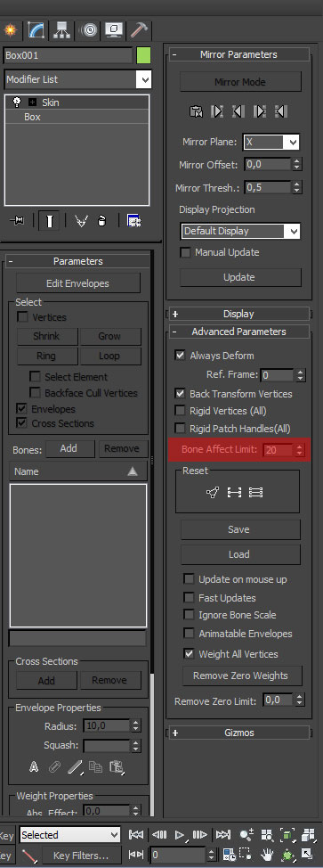Collapse the Mirror Parameters rollout

[239, 54]
